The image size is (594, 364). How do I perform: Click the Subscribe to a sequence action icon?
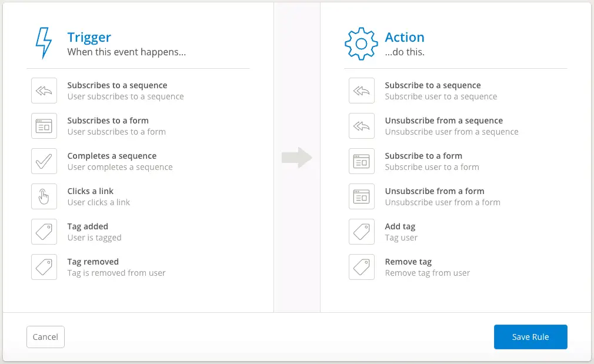(x=362, y=91)
